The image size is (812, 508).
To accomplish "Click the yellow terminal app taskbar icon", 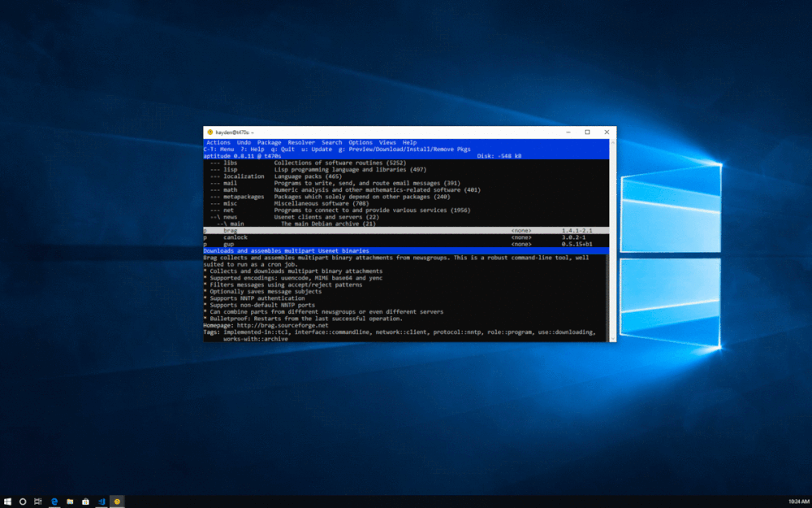I will [x=117, y=501].
